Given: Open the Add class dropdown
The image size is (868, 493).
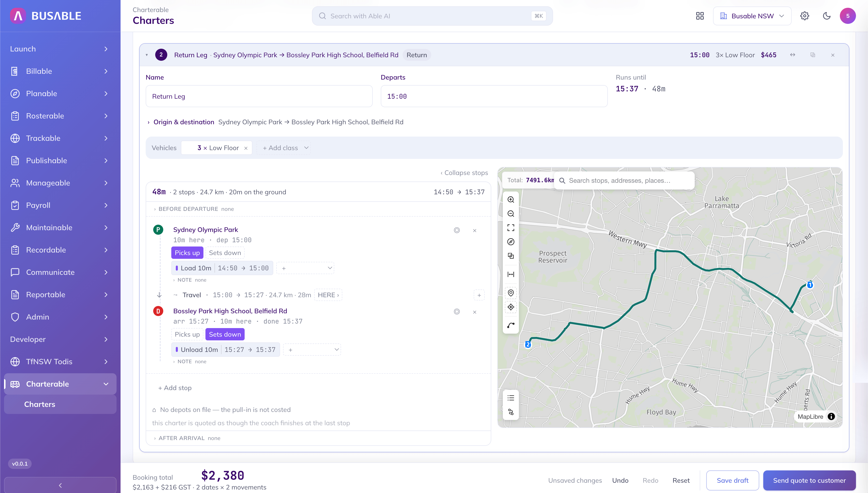Looking at the screenshot, I should click(x=284, y=148).
